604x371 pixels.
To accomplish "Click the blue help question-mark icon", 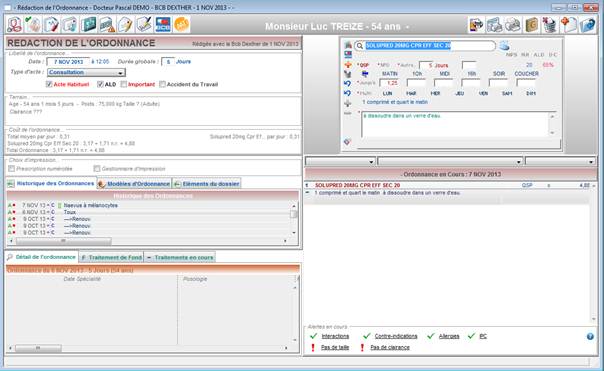I will pos(590,336).
